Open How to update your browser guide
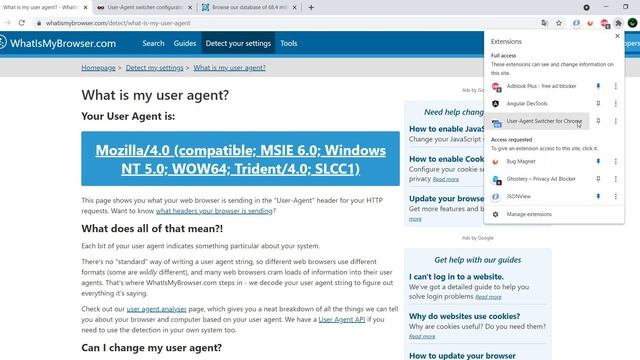This screenshot has width=640, height=360. pyautogui.click(x=462, y=356)
